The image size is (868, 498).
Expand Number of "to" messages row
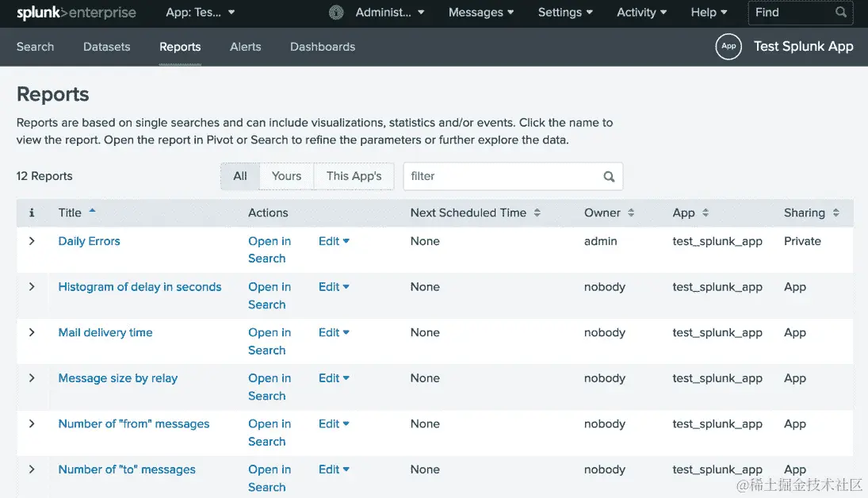pos(32,469)
